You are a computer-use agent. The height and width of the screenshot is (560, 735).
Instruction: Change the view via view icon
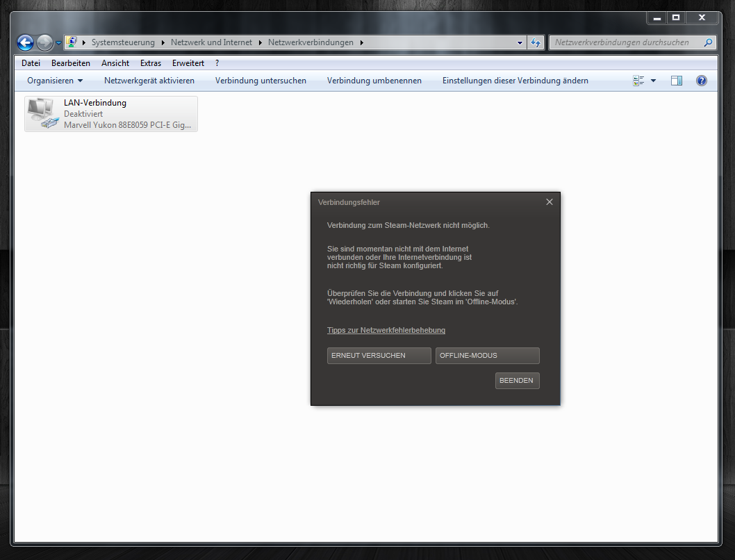pos(638,81)
